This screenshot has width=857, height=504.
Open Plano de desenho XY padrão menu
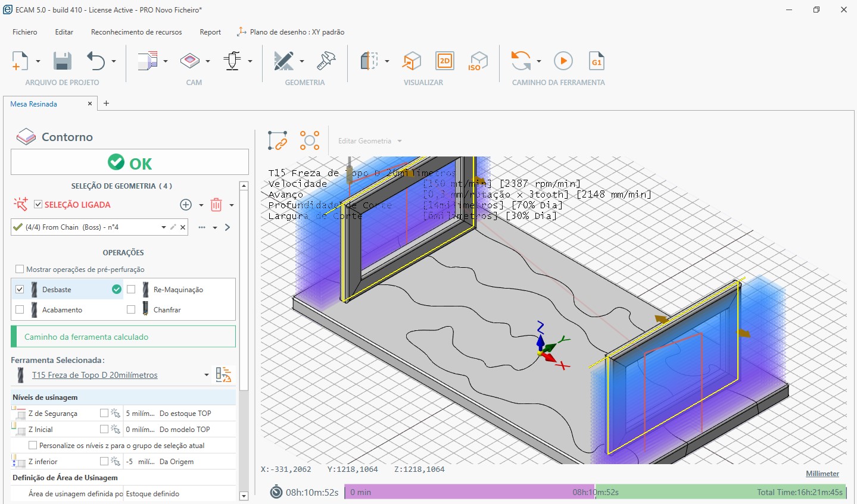click(x=291, y=32)
